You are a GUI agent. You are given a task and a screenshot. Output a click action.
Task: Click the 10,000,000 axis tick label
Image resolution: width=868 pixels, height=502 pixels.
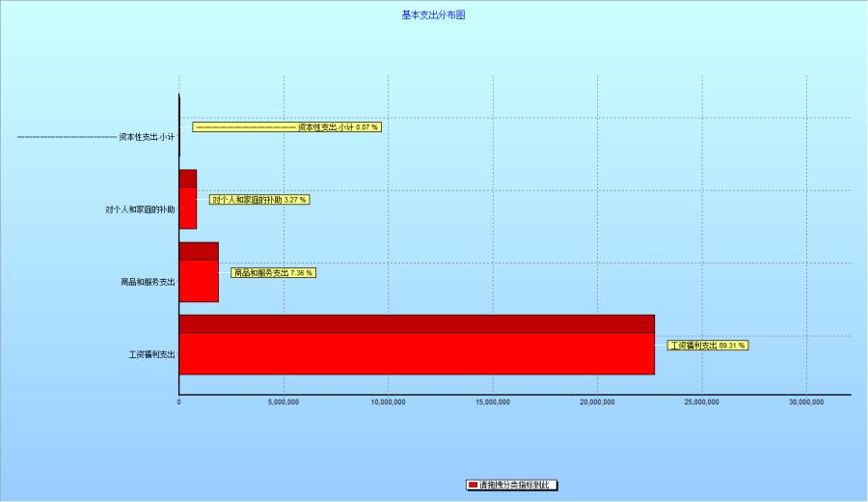[x=388, y=402]
